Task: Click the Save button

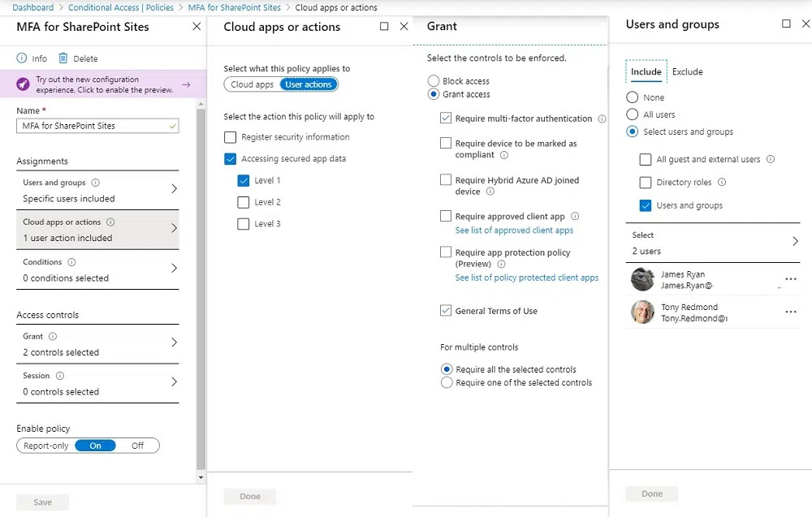Action: tap(42, 502)
